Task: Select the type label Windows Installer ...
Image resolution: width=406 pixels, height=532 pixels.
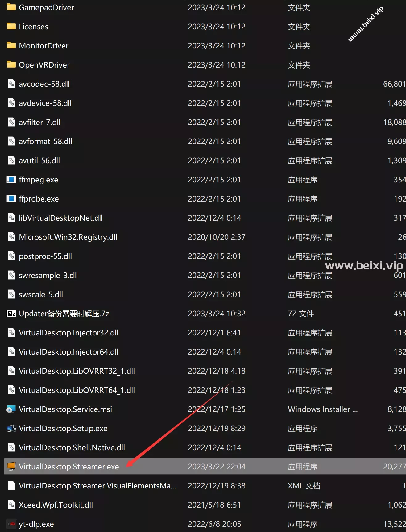Action: [323, 409]
